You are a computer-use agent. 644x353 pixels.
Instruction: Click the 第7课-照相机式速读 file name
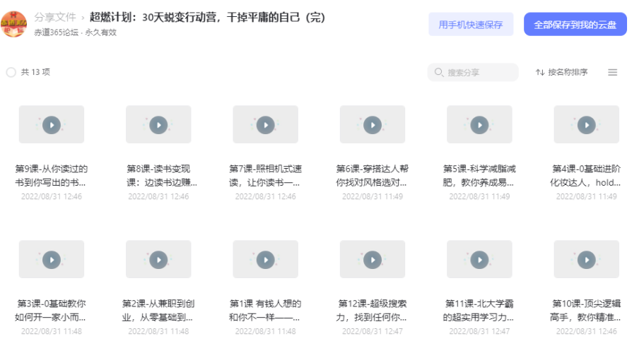pyautogui.click(x=265, y=176)
